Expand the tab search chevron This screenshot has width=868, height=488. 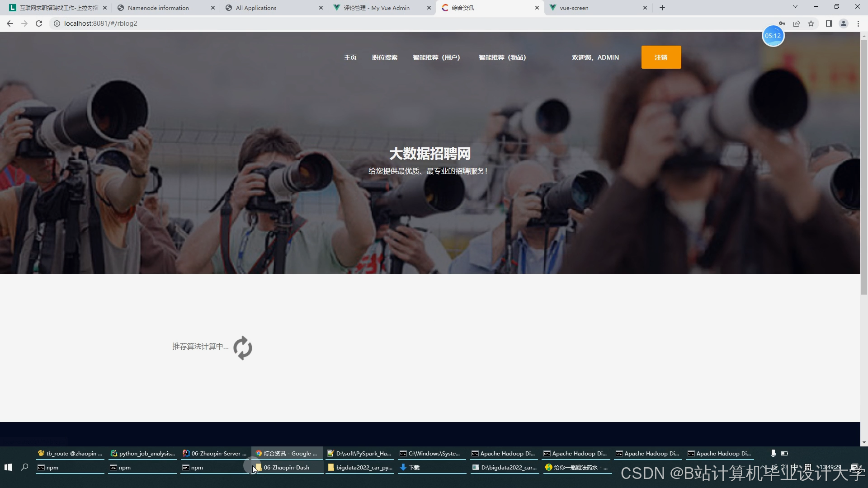tap(795, 7)
